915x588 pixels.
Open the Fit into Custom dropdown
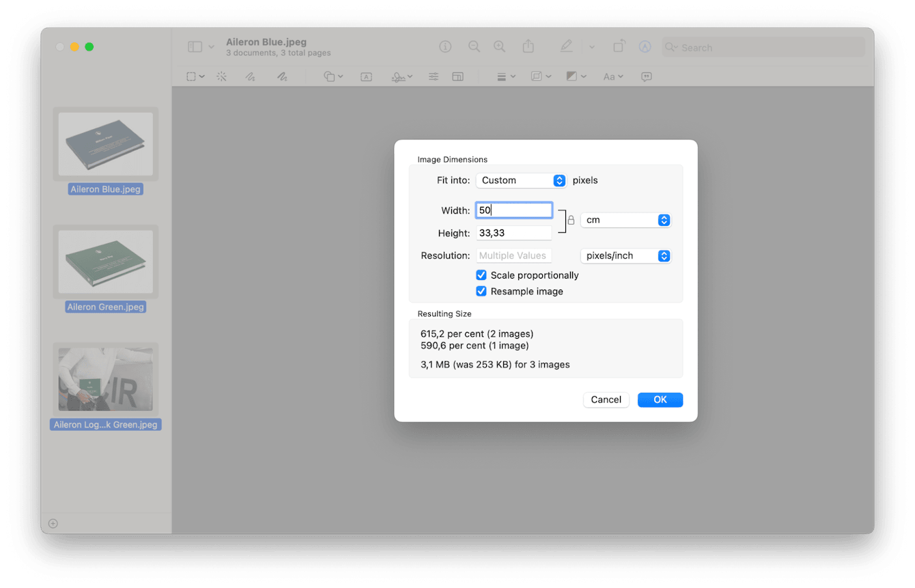pos(522,181)
